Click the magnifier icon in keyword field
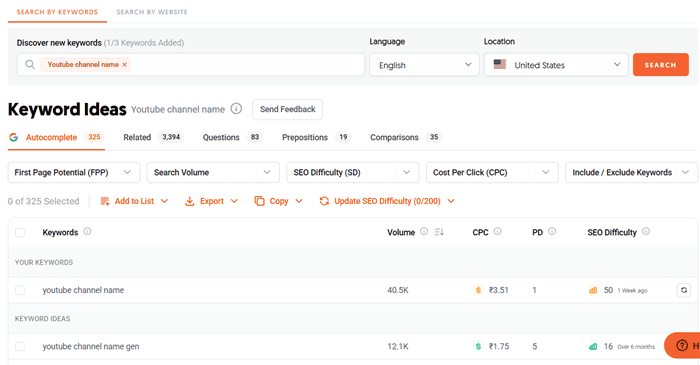Viewport: 700px width, 365px height. [x=30, y=65]
